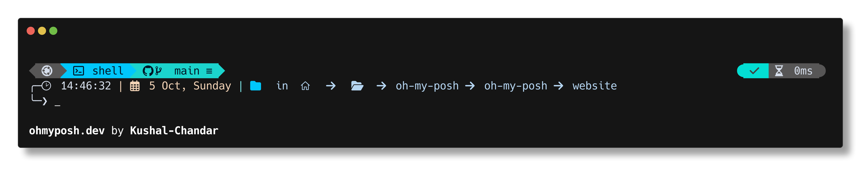Open the ohmyposh.dev link
The height and width of the screenshot is (173, 868).
[x=67, y=130]
